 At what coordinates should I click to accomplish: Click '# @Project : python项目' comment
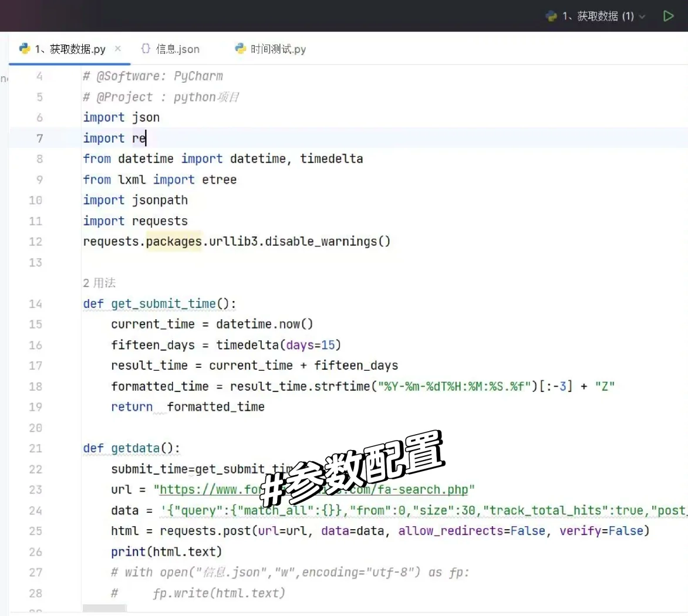[161, 97]
